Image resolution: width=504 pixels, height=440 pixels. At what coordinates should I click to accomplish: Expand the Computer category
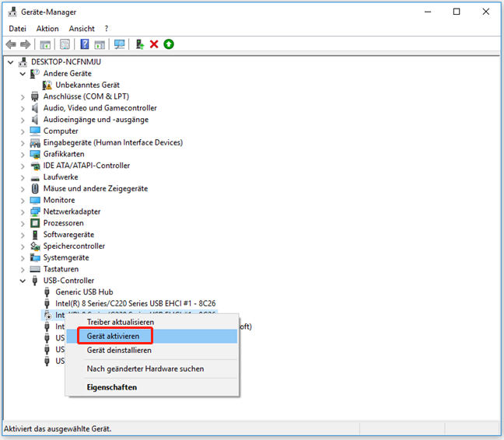pos(23,131)
